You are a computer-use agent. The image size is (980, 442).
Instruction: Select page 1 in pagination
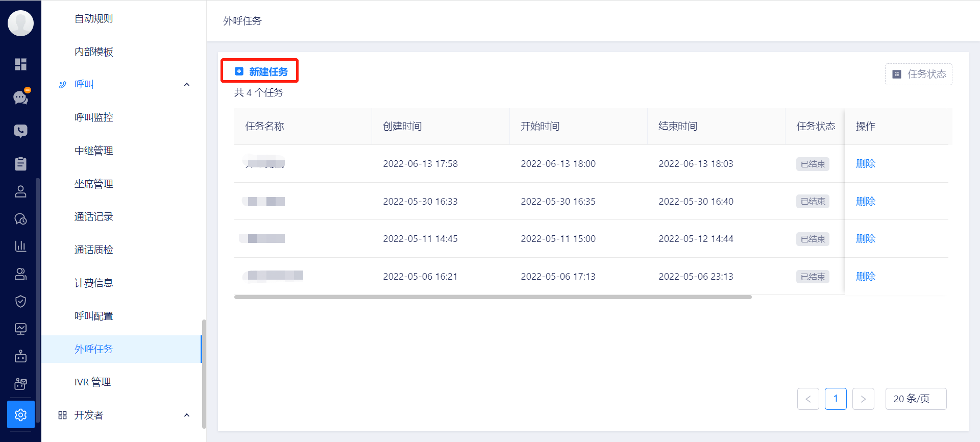(836, 399)
